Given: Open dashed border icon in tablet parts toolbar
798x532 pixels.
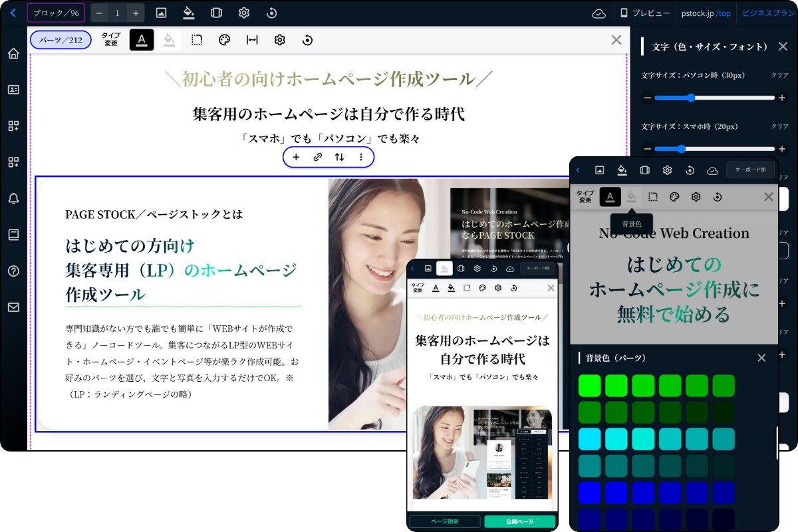Looking at the screenshot, I should coord(653,197).
